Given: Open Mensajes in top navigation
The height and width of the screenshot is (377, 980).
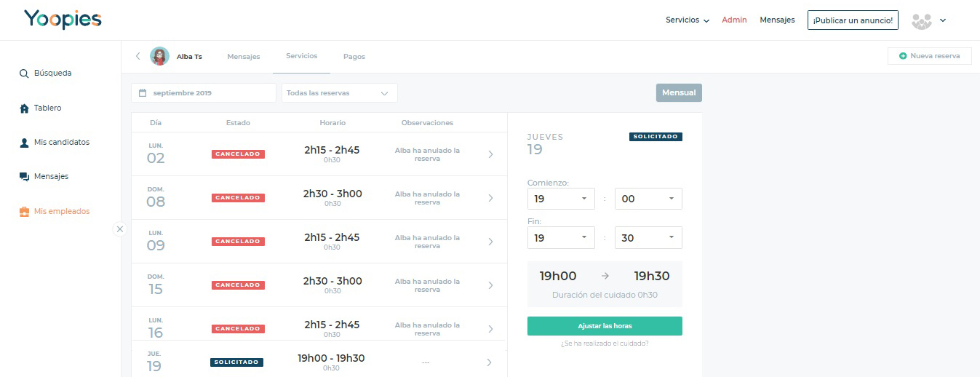Looking at the screenshot, I should [777, 20].
